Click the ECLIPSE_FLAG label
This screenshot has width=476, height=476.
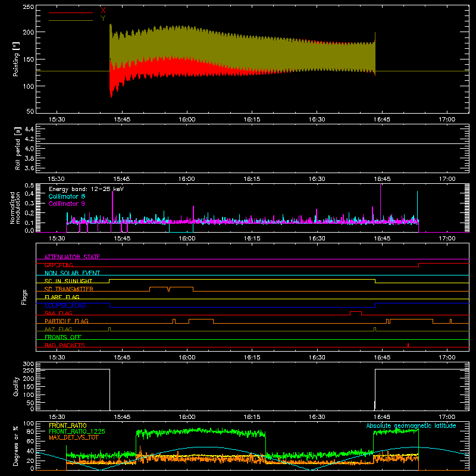point(65,305)
